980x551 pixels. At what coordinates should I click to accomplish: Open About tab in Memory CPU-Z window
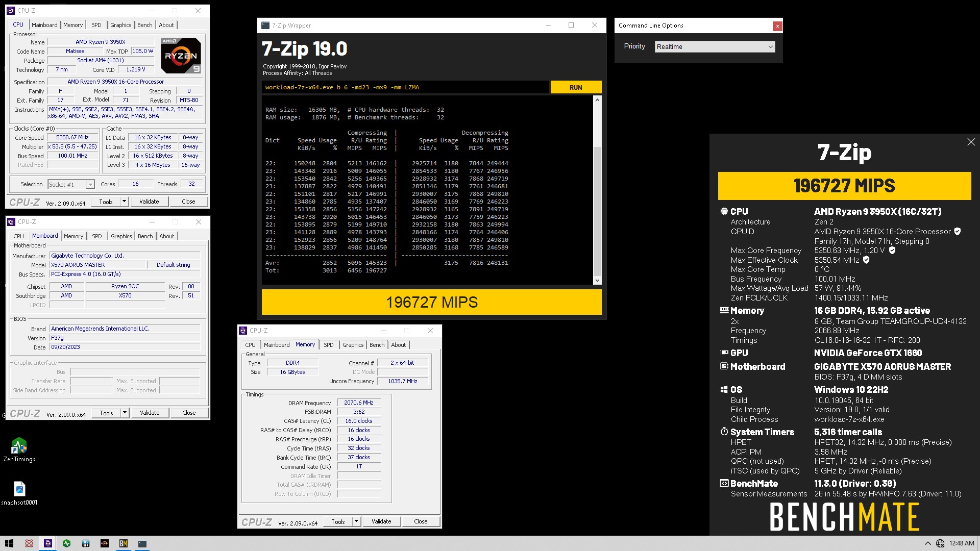coord(399,345)
